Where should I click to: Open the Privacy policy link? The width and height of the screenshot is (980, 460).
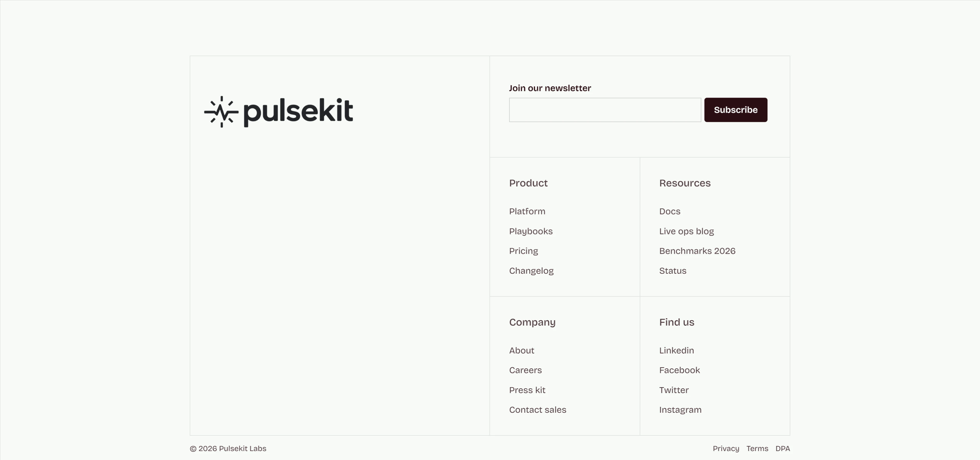pos(726,448)
